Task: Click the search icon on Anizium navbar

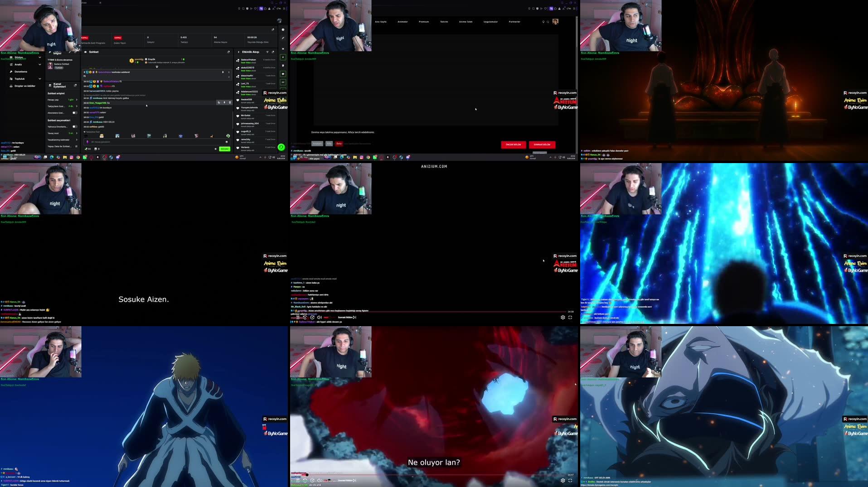Action: click(x=548, y=22)
